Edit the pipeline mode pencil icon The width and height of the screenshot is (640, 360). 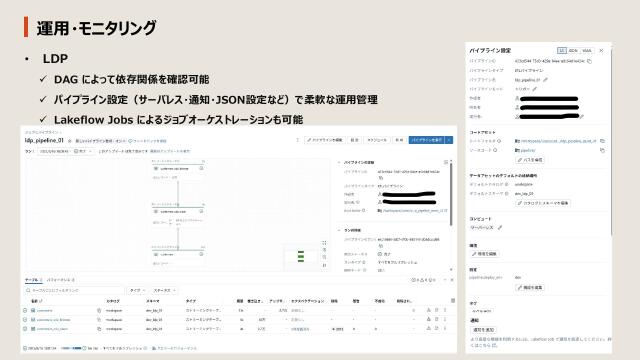point(535,89)
